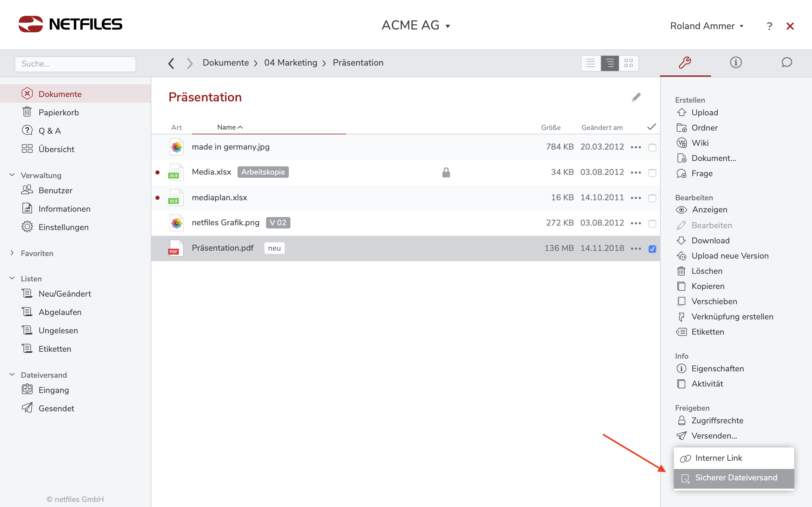Collapse the Verwaltung section
The width and height of the screenshot is (812, 507).
pyautogui.click(x=12, y=175)
